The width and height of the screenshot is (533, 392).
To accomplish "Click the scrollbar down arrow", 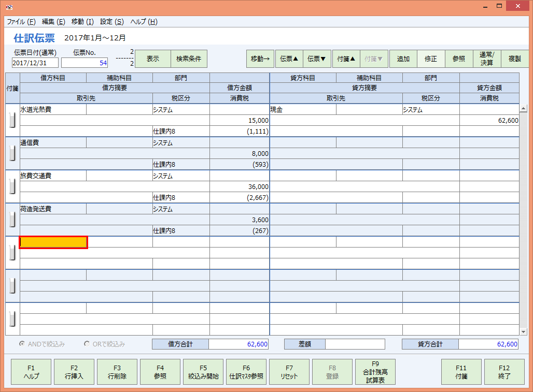I will 524,332.
